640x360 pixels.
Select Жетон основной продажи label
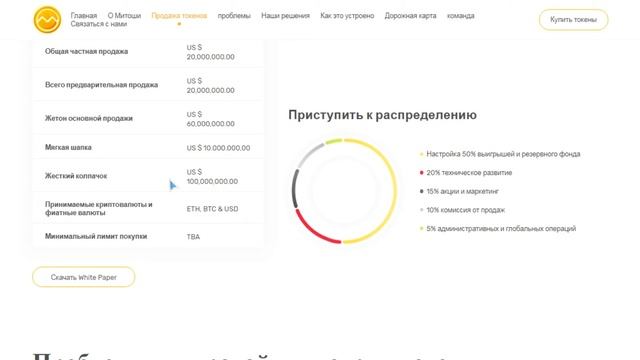click(89, 118)
